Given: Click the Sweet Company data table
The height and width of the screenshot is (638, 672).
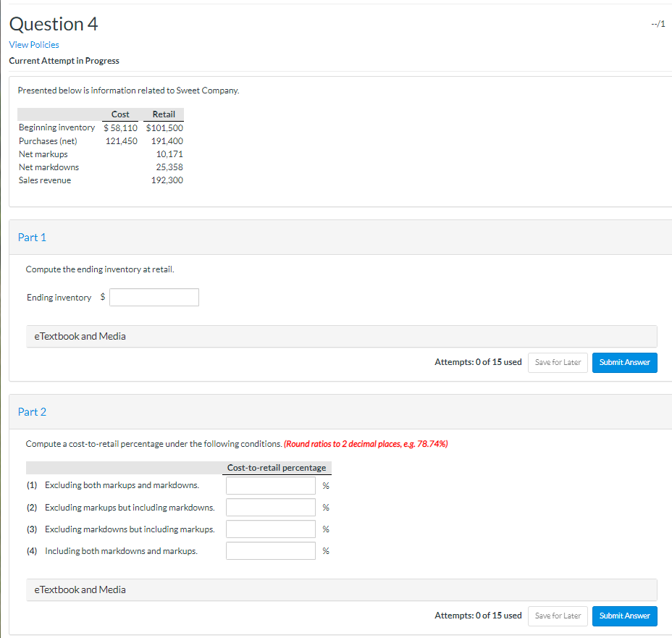Looking at the screenshot, I should (101, 147).
